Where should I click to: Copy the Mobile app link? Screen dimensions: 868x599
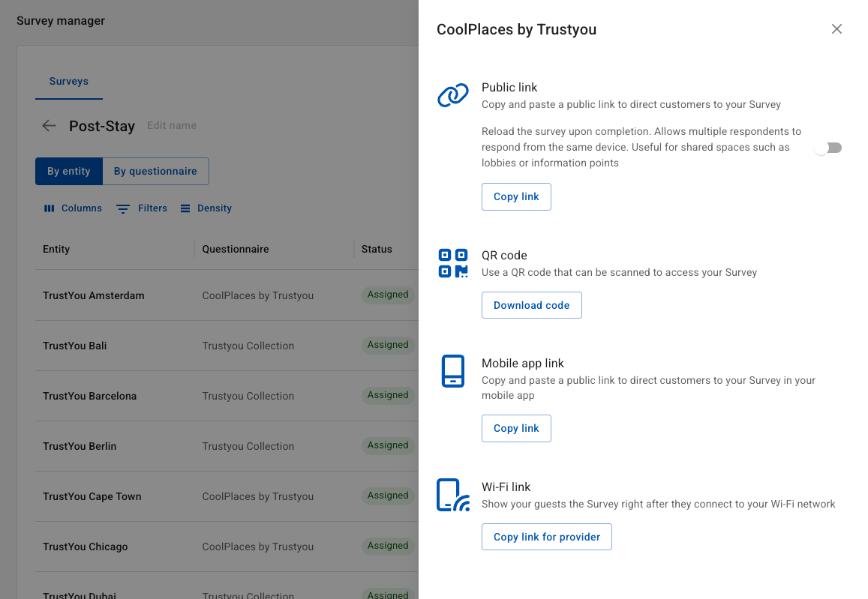[516, 429]
